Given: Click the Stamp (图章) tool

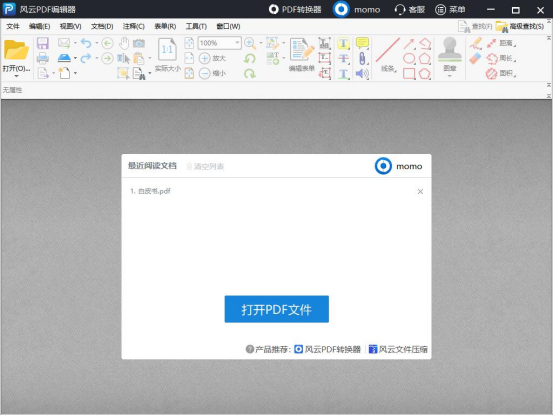Looking at the screenshot, I should click(450, 50).
